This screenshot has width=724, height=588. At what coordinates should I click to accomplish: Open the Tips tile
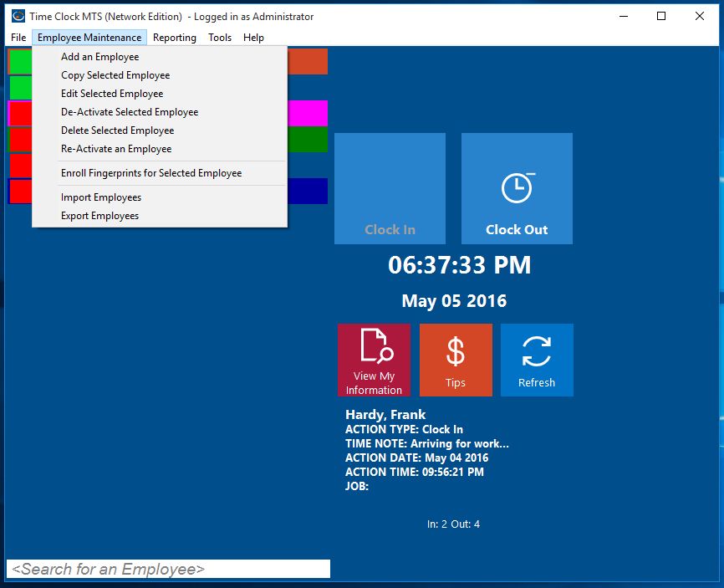tap(456, 360)
